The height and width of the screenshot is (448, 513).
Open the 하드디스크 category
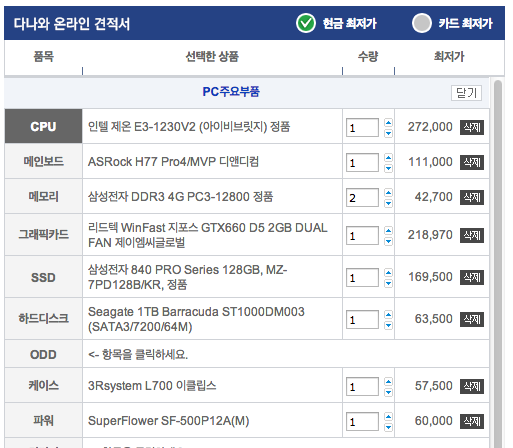click(x=43, y=319)
